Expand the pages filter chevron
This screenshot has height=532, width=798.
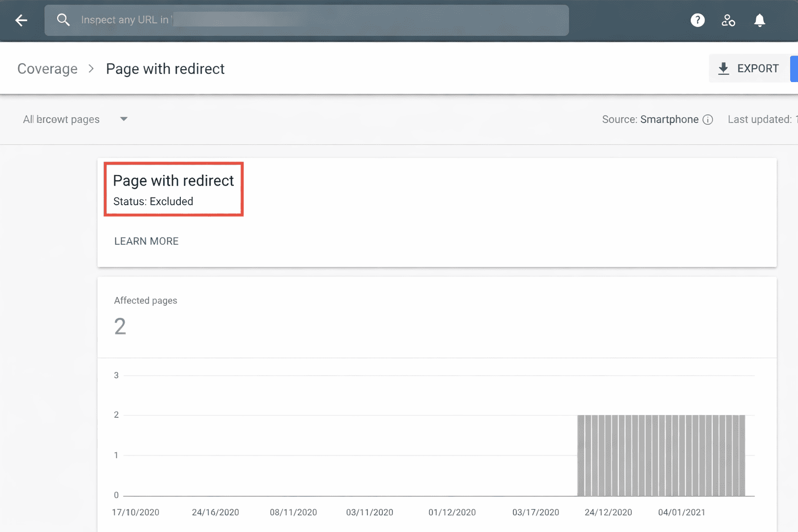click(124, 119)
